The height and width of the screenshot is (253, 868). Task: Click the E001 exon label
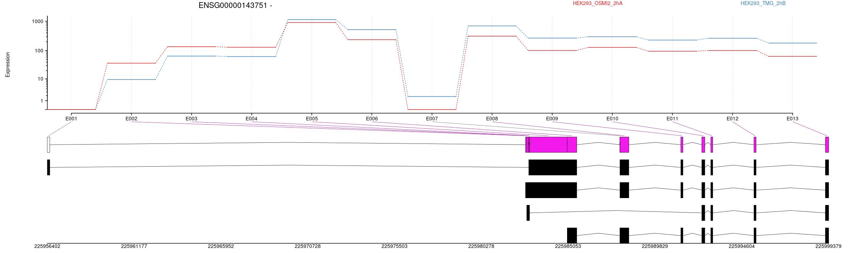71,119
